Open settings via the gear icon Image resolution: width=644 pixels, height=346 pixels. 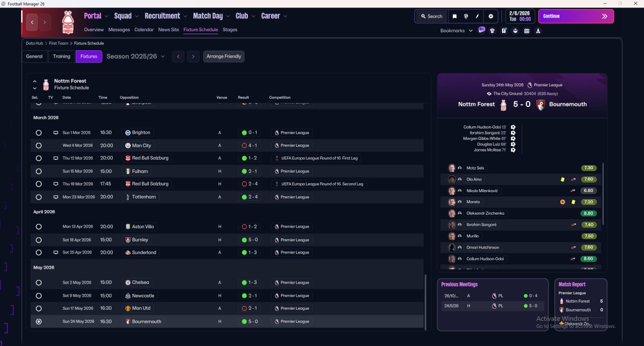coord(491,16)
